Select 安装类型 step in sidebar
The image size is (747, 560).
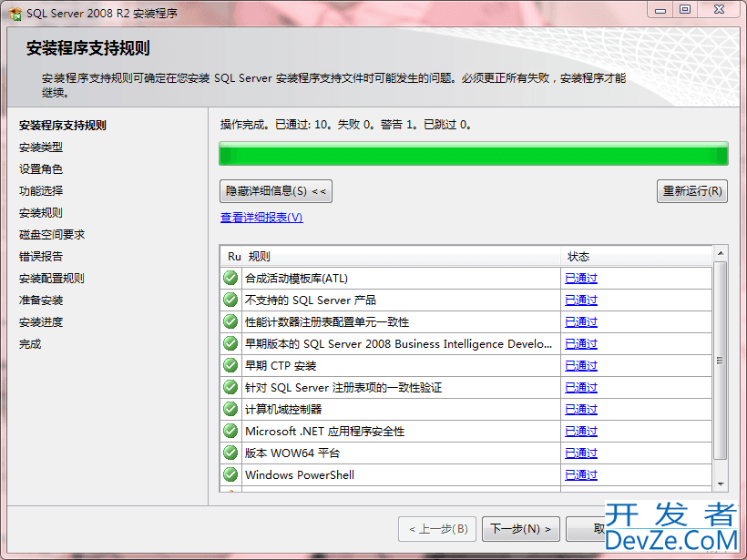click(41, 148)
